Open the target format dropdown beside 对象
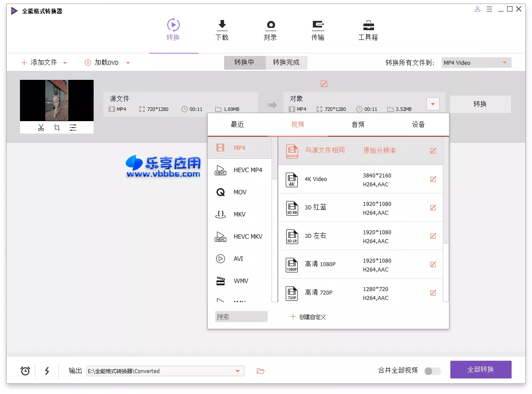 433,104
